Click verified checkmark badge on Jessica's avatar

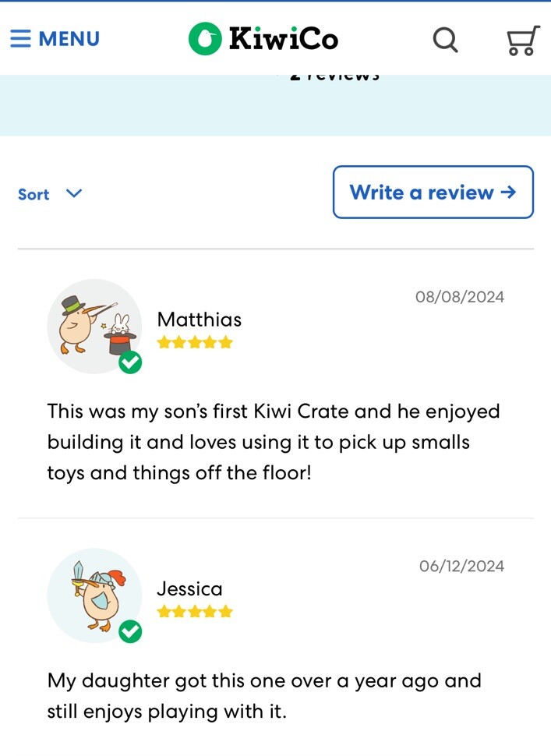[x=130, y=631]
